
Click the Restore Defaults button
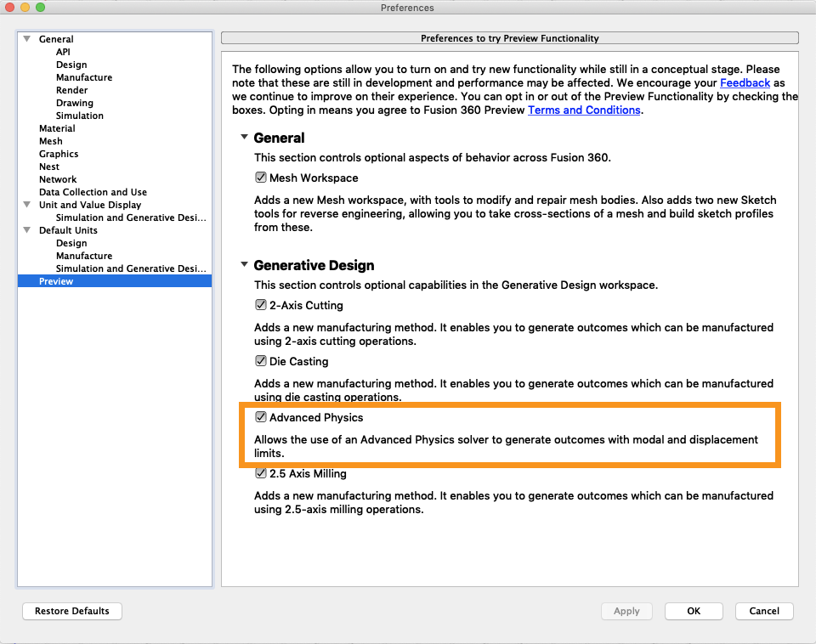click(72, 611)
